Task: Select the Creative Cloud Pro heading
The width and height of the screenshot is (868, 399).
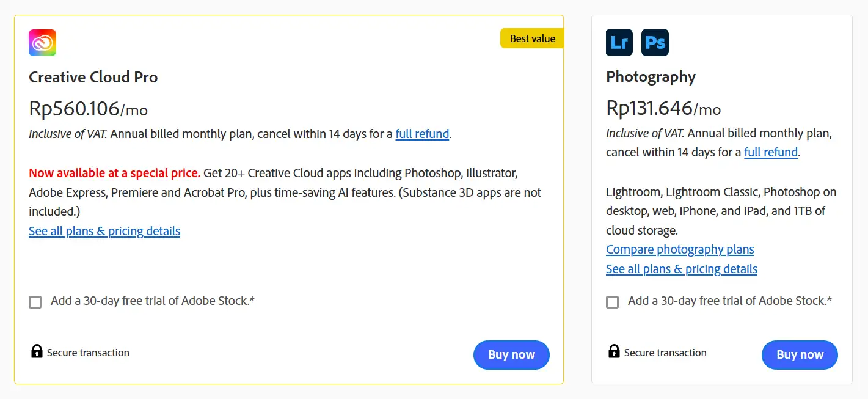Action: pos(93,78)
